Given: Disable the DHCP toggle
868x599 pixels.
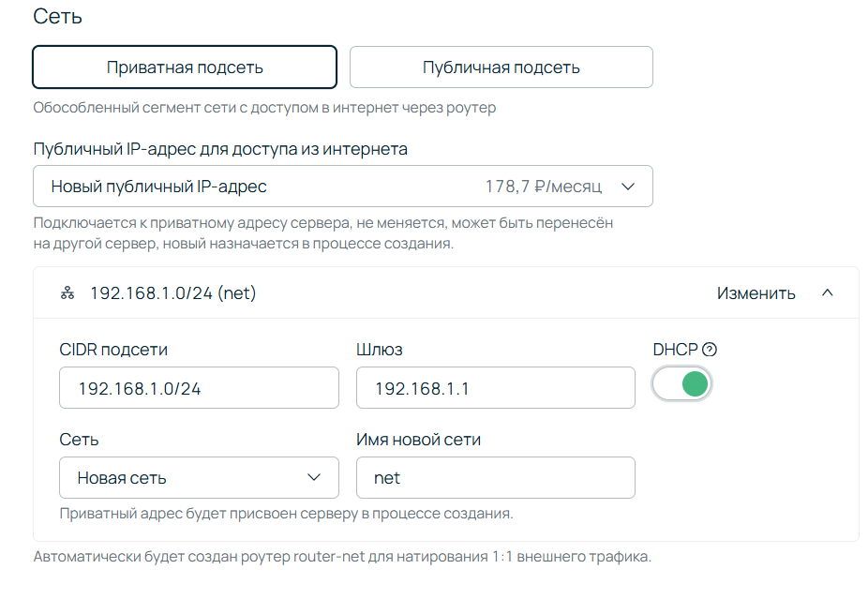Looking at the screenshot, I should click(681, 383).
